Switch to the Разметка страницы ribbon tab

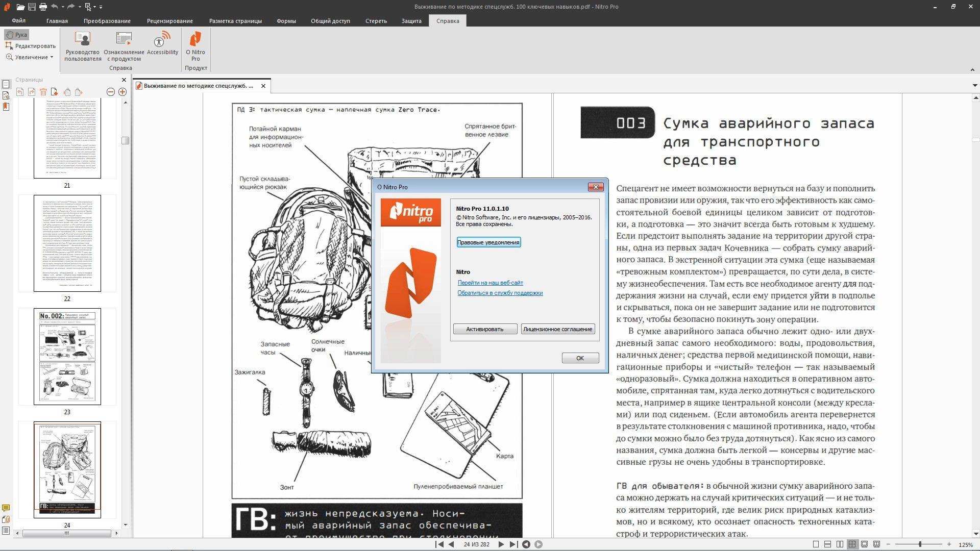click(235, 21)
